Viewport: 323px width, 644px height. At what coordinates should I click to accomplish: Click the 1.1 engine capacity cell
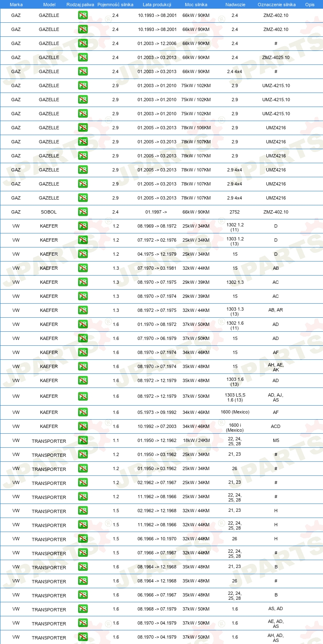(x=116, y=440)
